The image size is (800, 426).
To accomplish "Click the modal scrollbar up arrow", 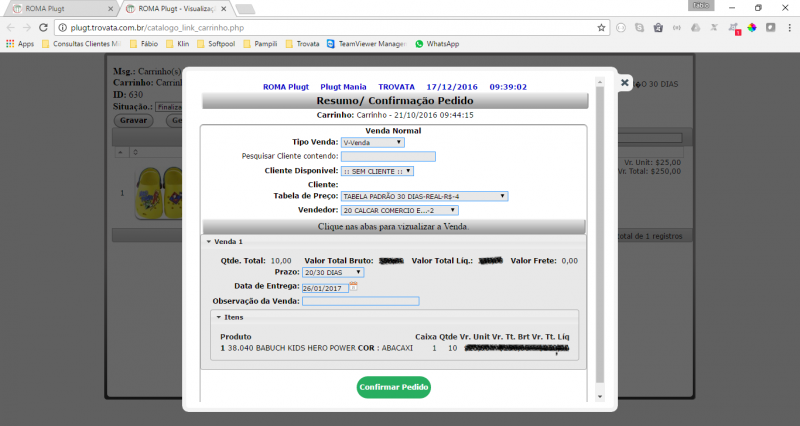I will tap(600, 82).
